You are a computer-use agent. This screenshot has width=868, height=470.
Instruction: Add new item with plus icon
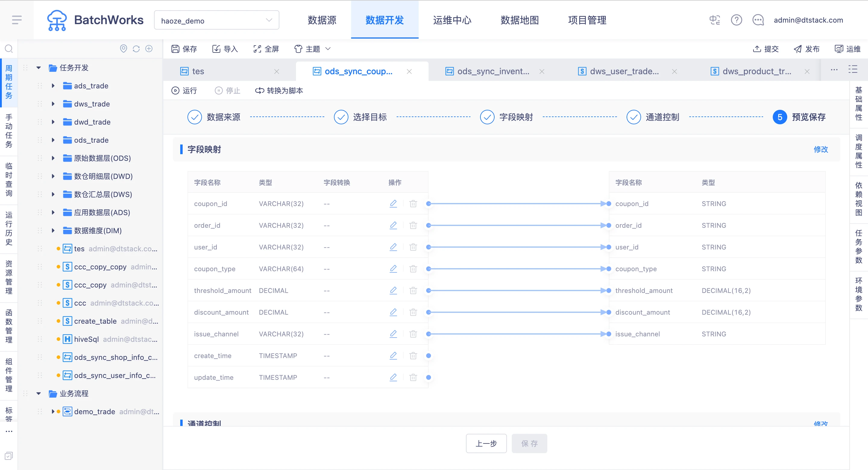tap(149, 49)
